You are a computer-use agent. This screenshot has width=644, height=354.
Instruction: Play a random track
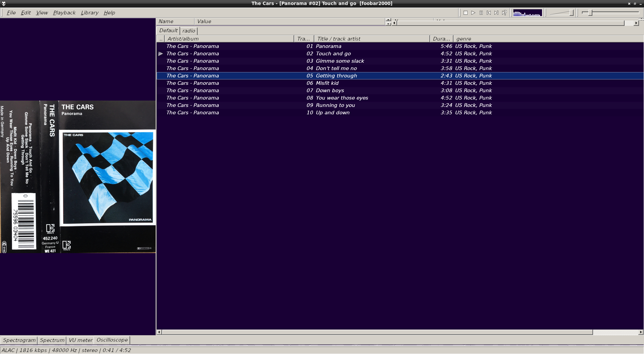[x=504, y=13]
